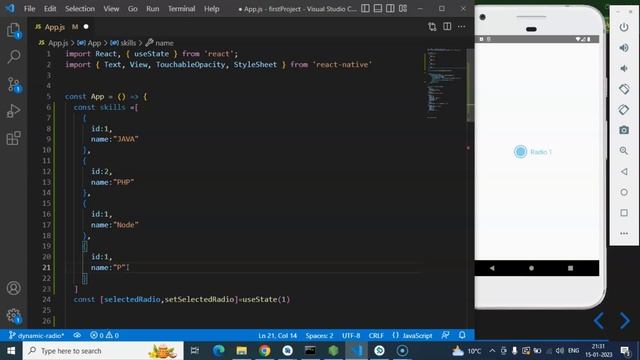
Task: Open the Extensions view
Action: (x=13, y=138)
